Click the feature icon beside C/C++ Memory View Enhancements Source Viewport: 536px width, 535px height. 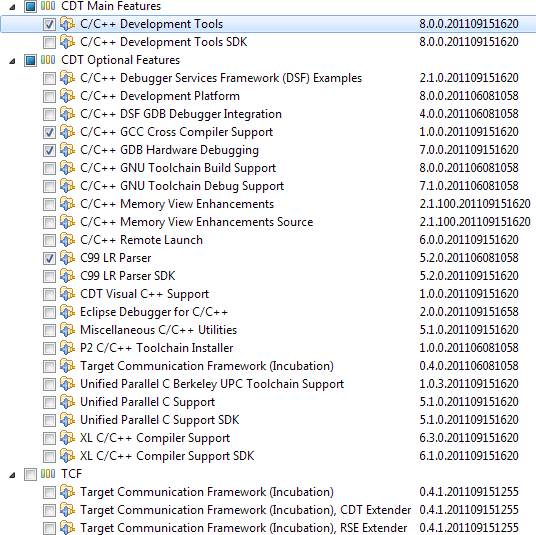tap(67, 222)
